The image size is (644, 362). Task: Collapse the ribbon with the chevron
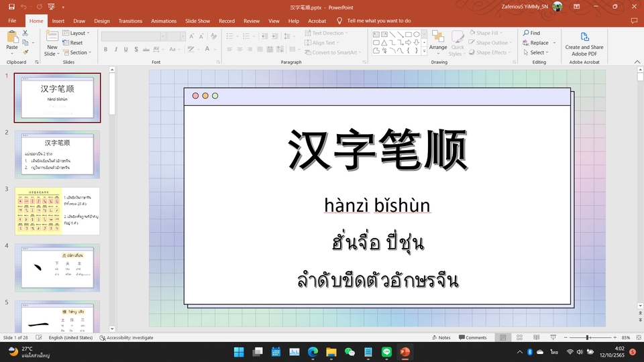pos(637,62)
